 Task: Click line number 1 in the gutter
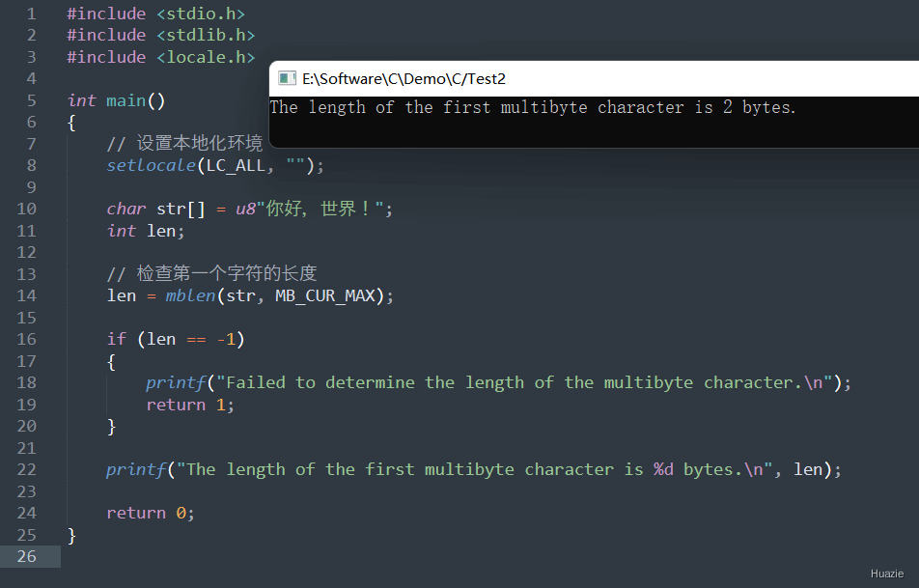point(31,14)
